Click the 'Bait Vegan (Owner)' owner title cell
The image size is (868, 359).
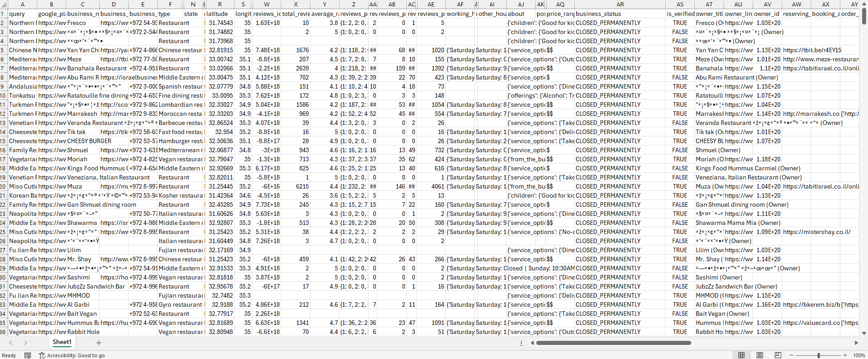[722, 314]
